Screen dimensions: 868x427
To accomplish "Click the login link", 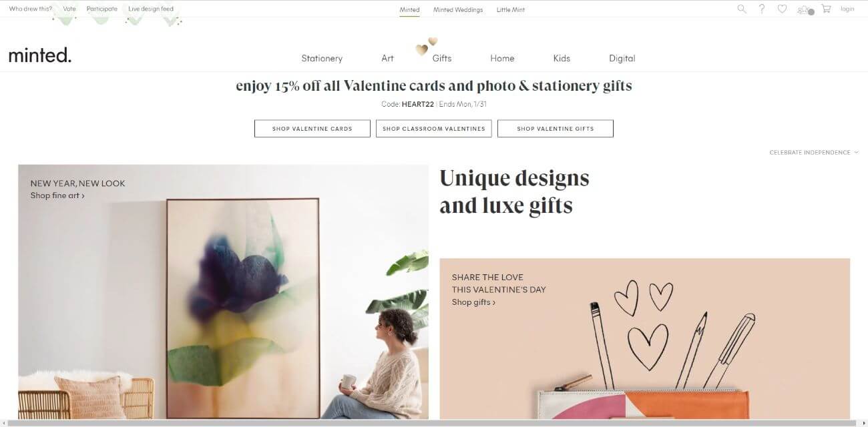I will (847, 9).
